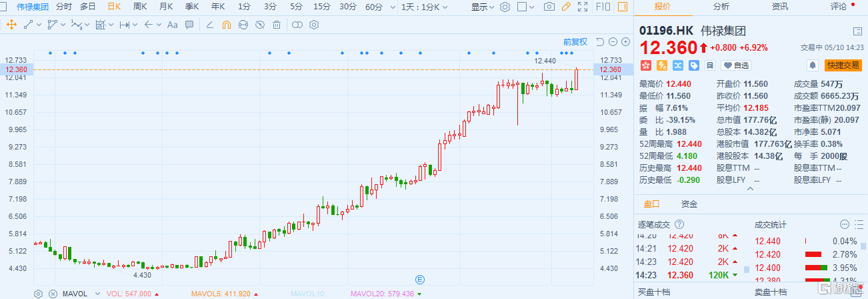Zoom in the chart with plus icon
This screenshot has width=868, height=299.
click(x=625, y=42)
